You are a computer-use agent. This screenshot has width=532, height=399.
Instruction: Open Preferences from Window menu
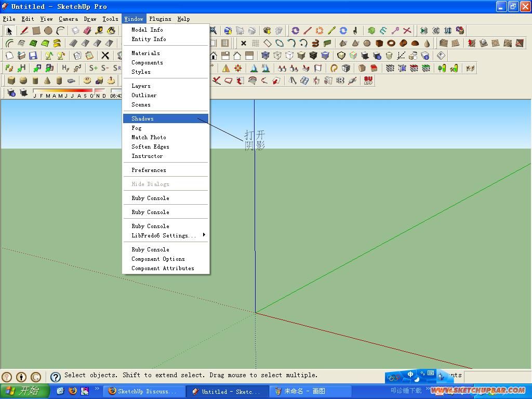coord(166,170)
